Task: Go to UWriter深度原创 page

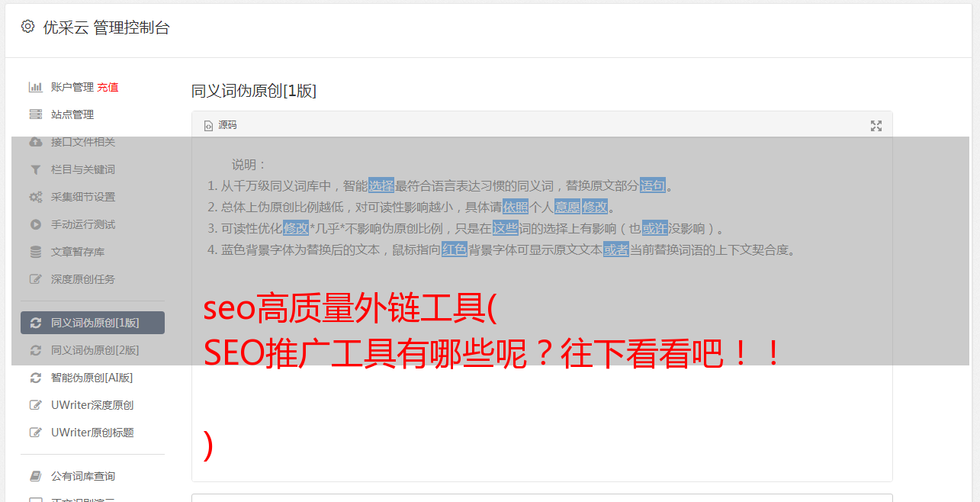Action: click(92, 405)
